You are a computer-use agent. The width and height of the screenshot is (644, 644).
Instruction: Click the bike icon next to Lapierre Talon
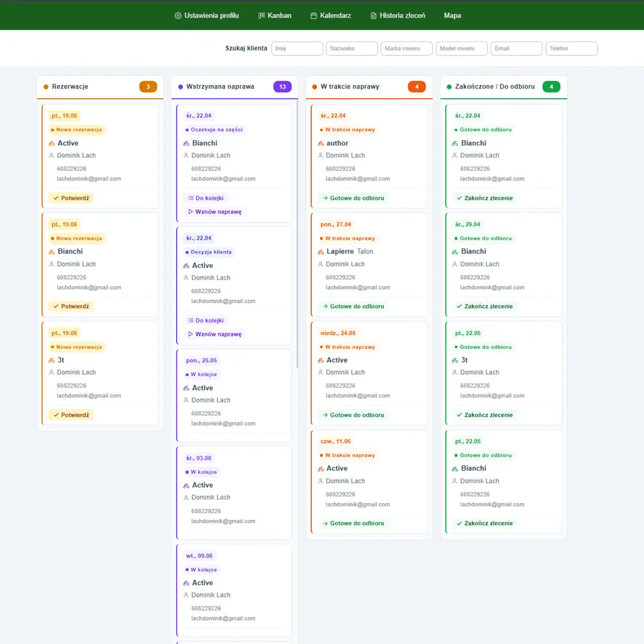[x=321, y=252]
